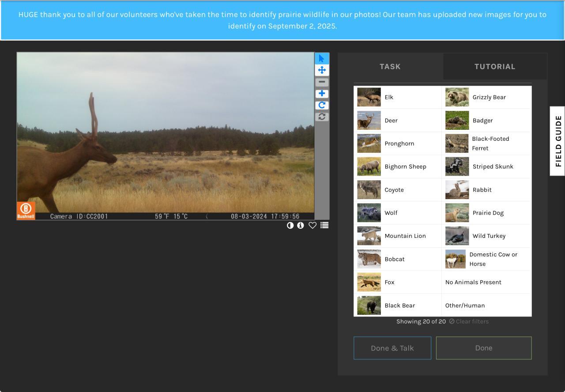
Task: Click the camera trap photo of the elk
Action: click(166, 136)
